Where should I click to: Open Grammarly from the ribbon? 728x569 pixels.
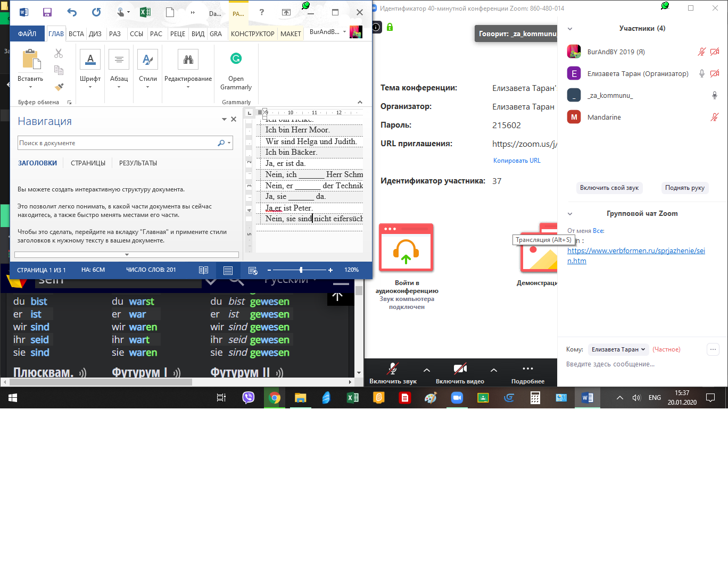(x=236, y=70)
